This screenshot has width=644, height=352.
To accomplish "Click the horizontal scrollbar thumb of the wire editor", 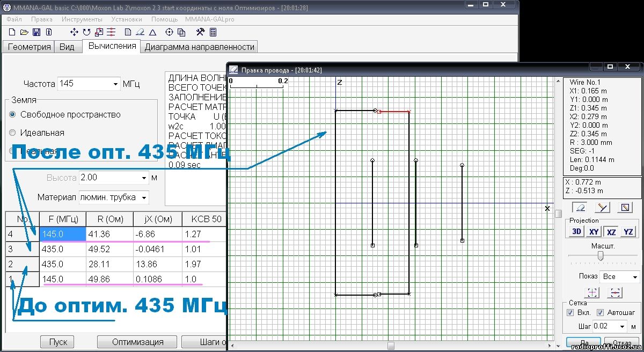I will click(391, 346).
